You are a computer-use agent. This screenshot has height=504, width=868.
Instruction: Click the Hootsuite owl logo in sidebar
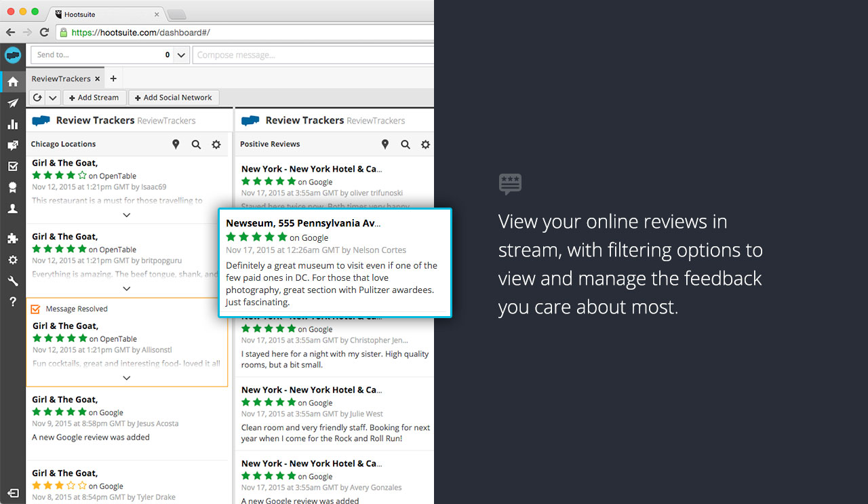click(x=12, y=55)
